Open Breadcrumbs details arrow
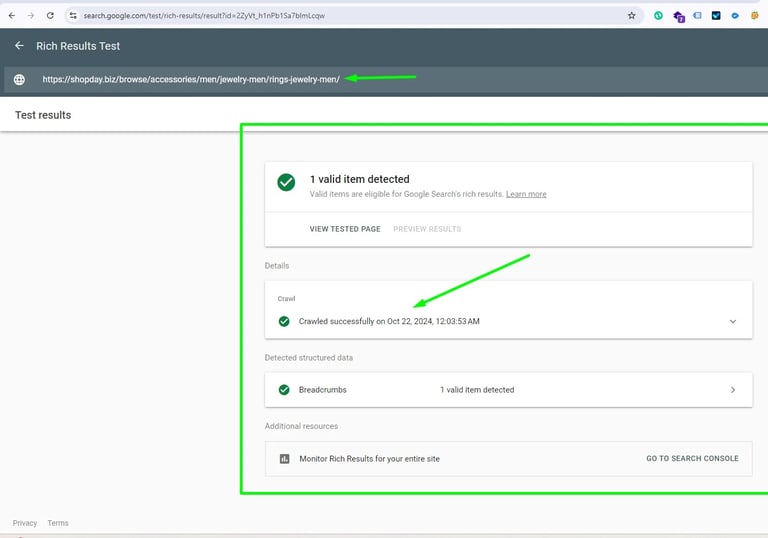 tap(733, 390)
